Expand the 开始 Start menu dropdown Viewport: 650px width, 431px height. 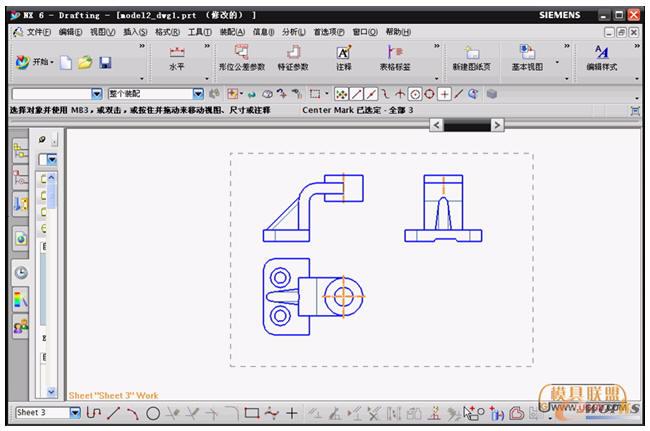(x=39, y=62)
